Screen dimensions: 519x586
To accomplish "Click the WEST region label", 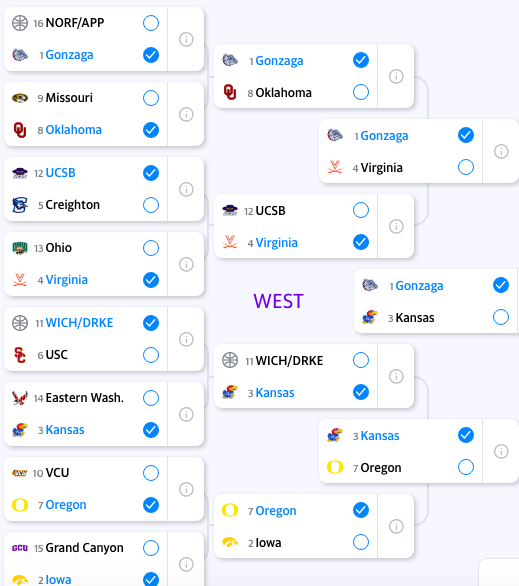I will coord(278,301).
